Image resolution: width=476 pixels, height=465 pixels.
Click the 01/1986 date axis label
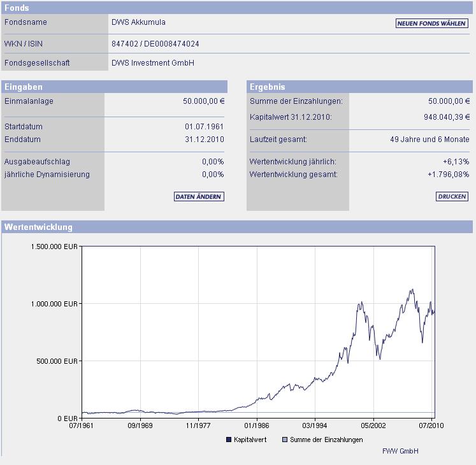[257, 426]
